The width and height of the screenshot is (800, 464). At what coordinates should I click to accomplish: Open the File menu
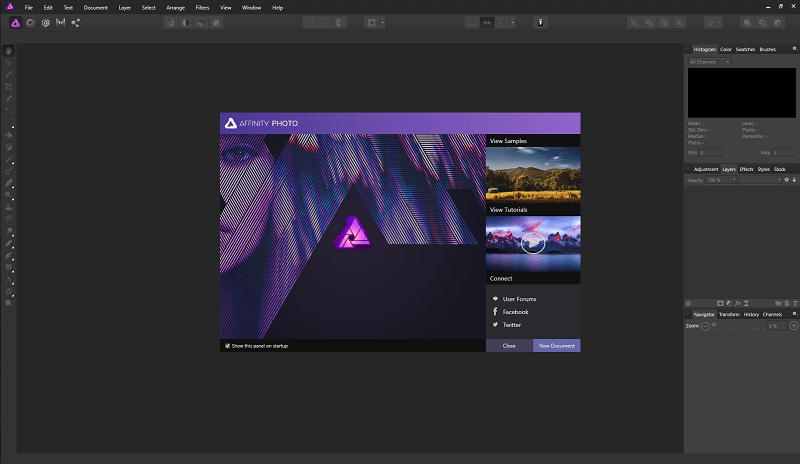tap(29, 8)
